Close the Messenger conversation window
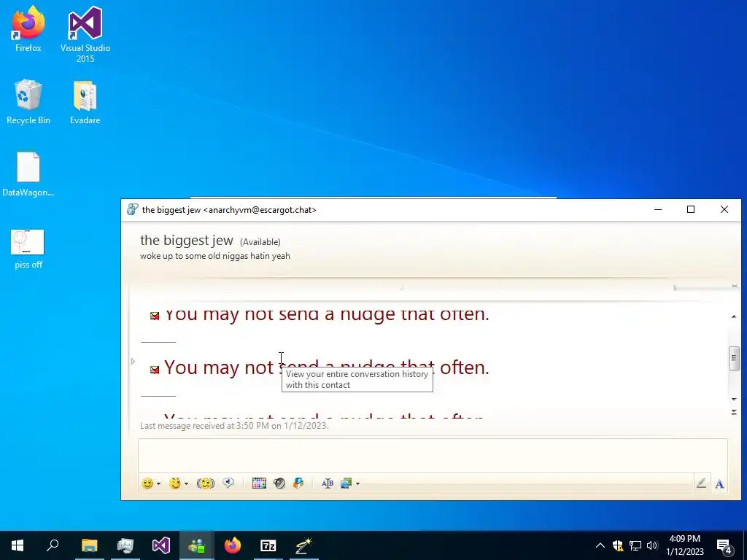Screen dimensions: 747x560 pyautogui.click(x=724, y=209)
